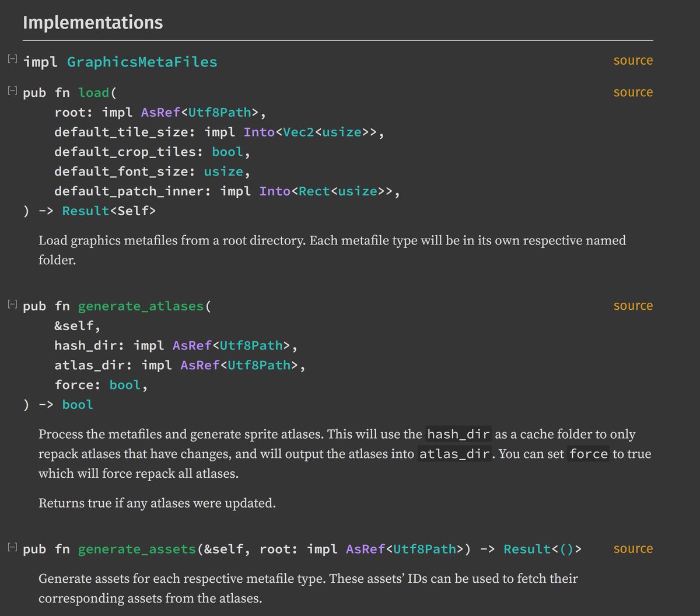The width and height of the screenshot is (700, 616).
Task: Click inline code hash_dir in description
Action: (x=459, y=435)
